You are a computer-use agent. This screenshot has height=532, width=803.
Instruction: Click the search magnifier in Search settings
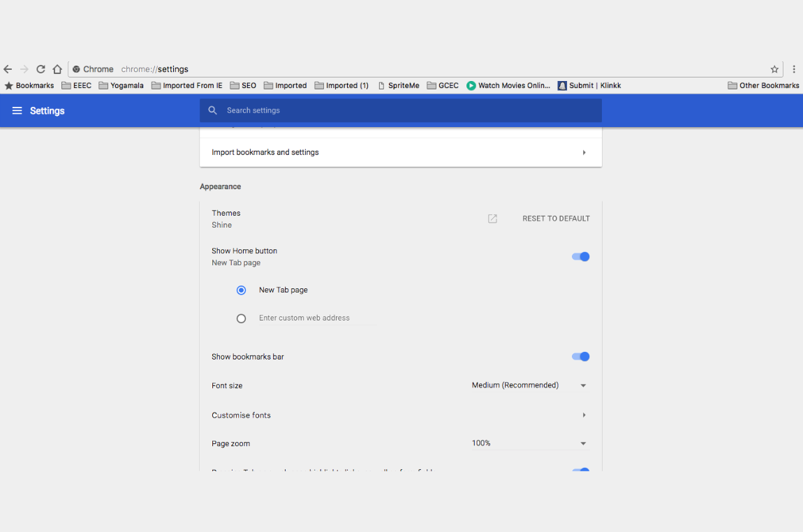pos(212,110)
